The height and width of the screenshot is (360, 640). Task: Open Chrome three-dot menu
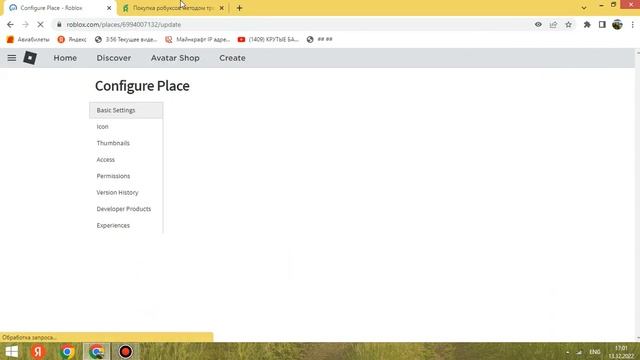[632, 24]
